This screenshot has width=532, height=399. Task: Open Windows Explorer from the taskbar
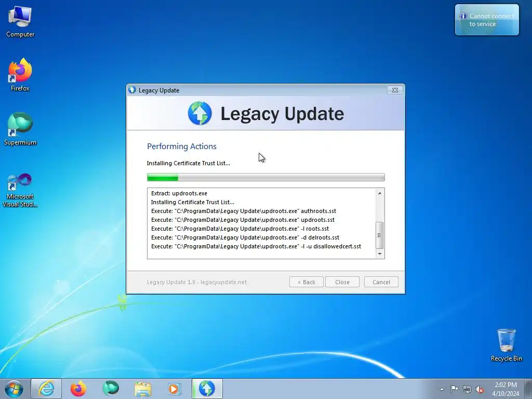point(143,389)
